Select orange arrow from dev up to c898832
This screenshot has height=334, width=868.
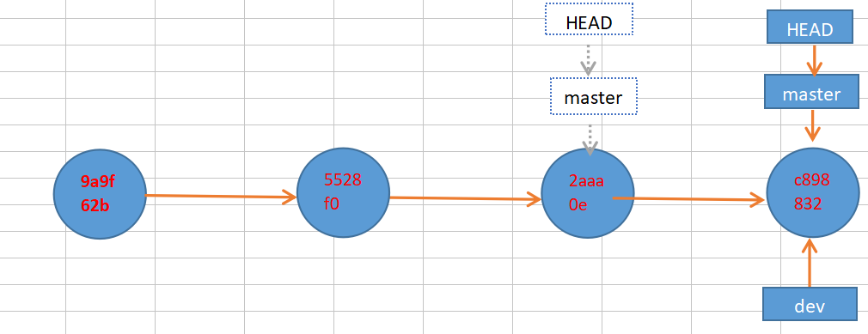[810, 263]
